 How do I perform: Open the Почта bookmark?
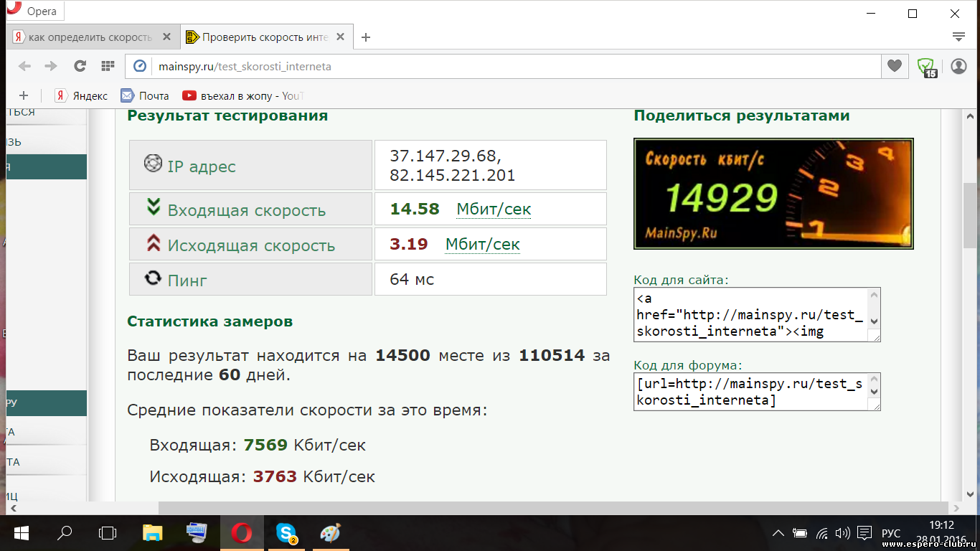click(x=146, y=95)
